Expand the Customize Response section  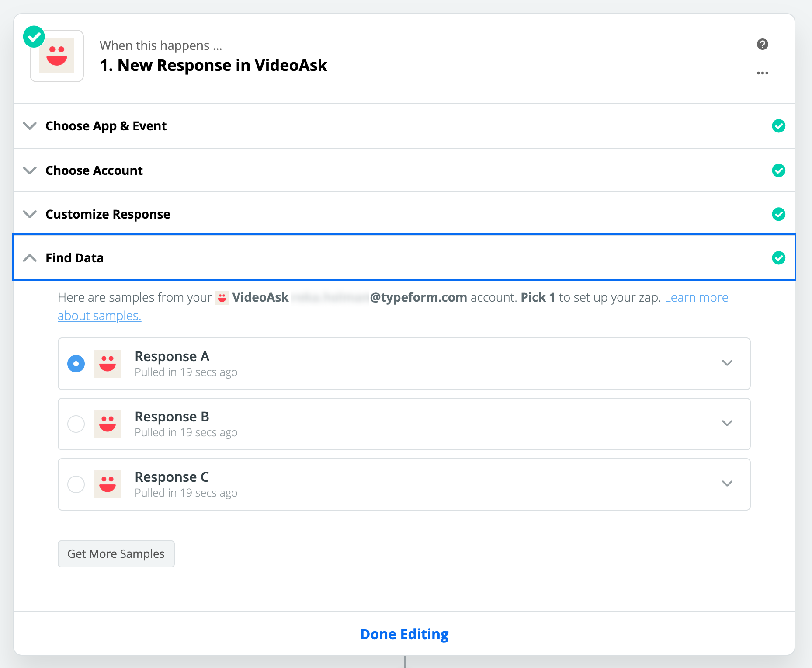30,214
